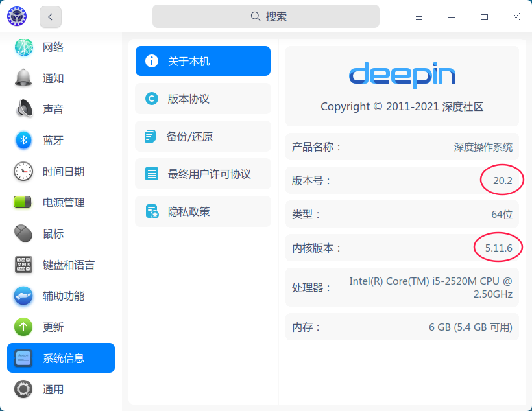The height and width of the screenshot is (411, 532).
Task: Maximize the Control Center window
Action: [x=484, y=17]
